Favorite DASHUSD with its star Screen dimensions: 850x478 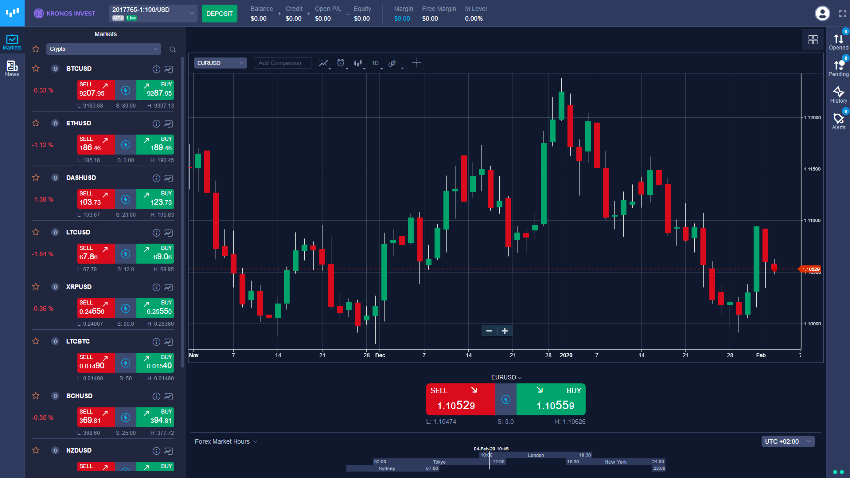[36, 178]
